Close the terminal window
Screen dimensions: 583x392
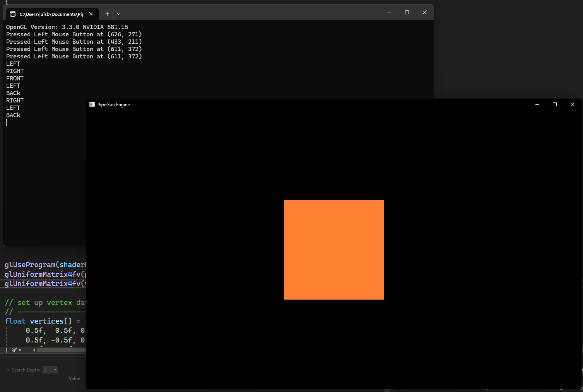(x=424, y=12)
